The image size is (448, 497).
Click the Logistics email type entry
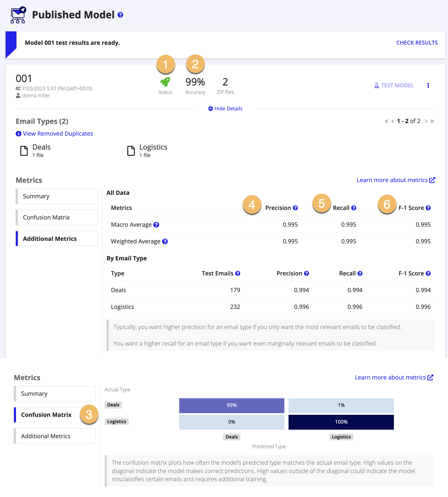click(x=147, y=150)
